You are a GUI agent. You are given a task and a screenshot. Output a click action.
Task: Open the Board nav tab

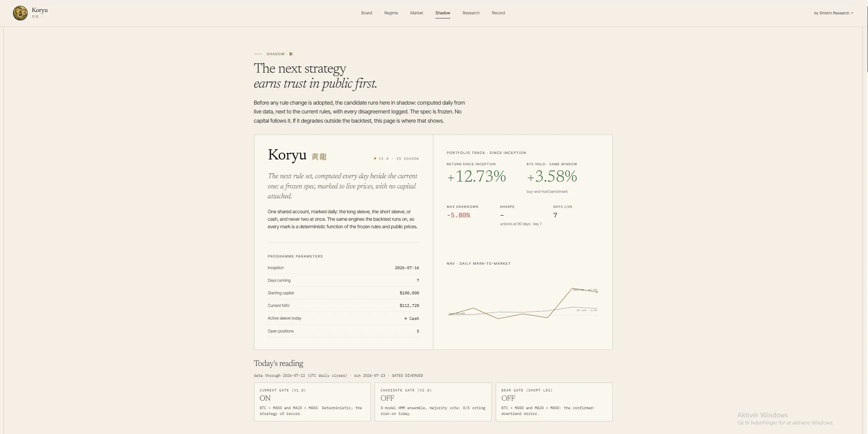click(x=366, y=13)
